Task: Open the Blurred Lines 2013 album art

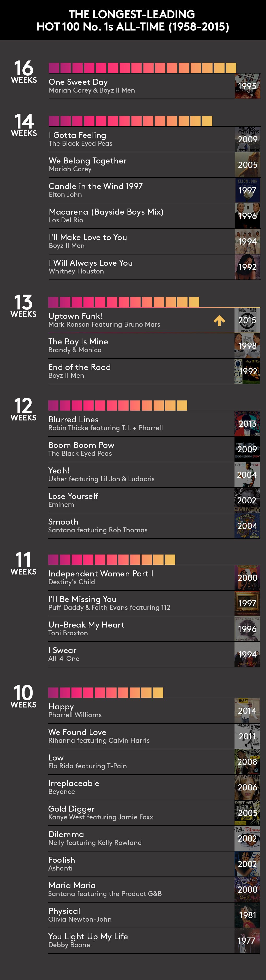Action: pyautogui.click(x=247, y=423)
